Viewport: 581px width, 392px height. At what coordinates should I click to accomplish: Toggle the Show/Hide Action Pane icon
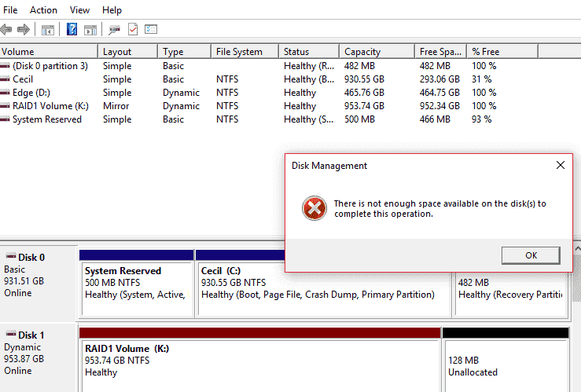[90, 30]
